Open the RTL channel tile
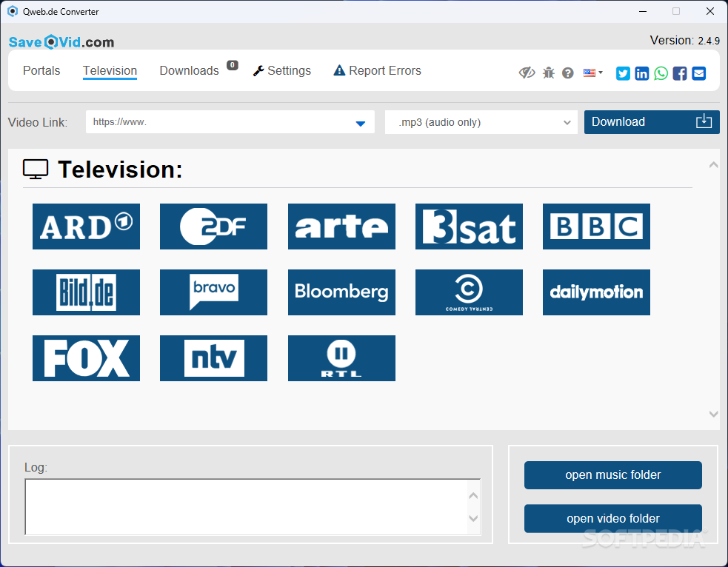This screenshot has width=728, height=567. [341, 358]
